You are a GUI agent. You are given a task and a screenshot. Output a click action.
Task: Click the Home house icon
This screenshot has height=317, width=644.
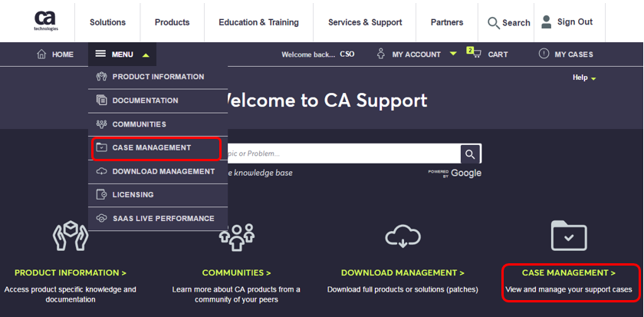pos(41,54)
